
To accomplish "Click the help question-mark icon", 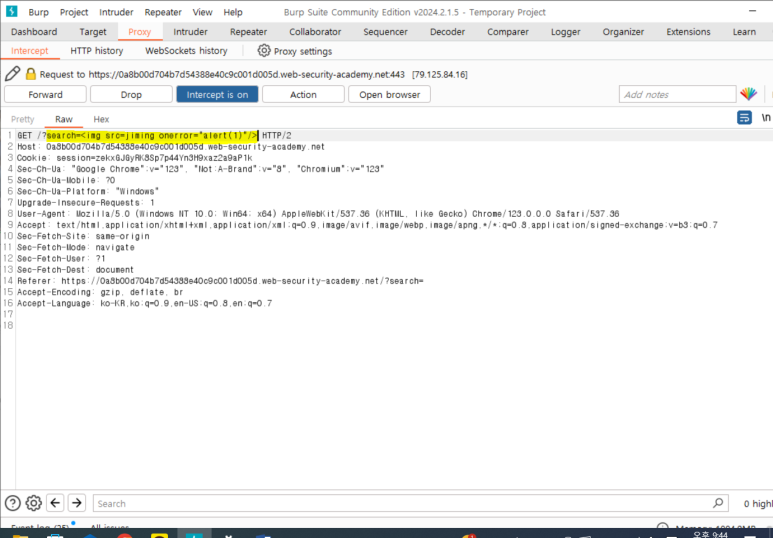I will coord(13,503).
